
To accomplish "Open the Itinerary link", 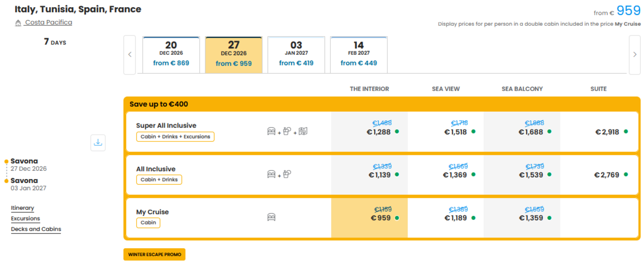I will pos(23,208).
